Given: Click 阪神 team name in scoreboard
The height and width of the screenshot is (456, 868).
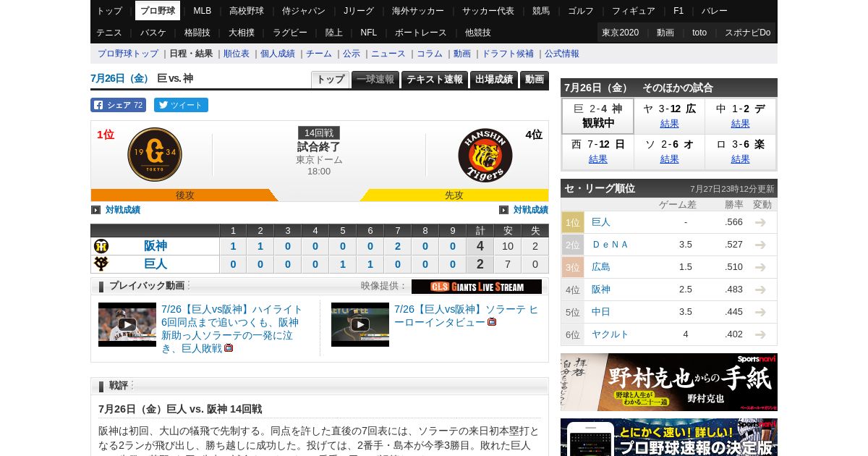Looking at the screenshot, I should coord(156,246).
